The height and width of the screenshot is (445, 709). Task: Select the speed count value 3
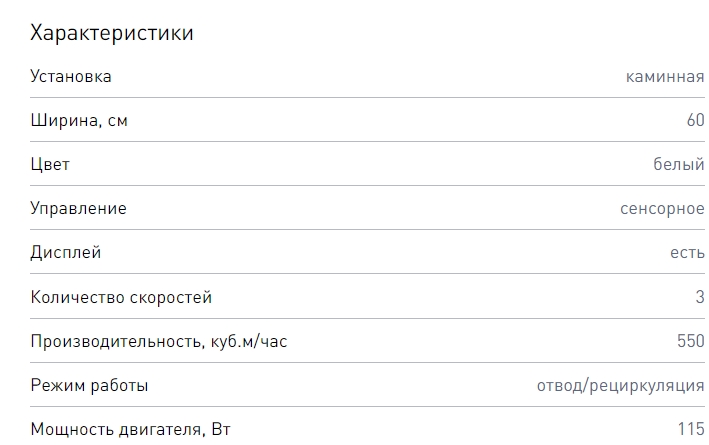pos(699,297)
